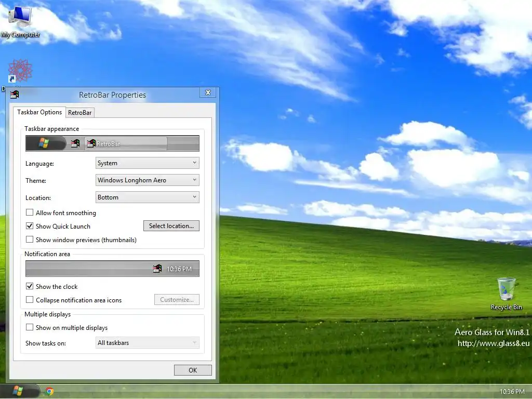The height and width of the screenshot is (399, 532).
Task: Open the Theme dropdown set to Windows Longhorn Aero
Action: click(147, 180)
